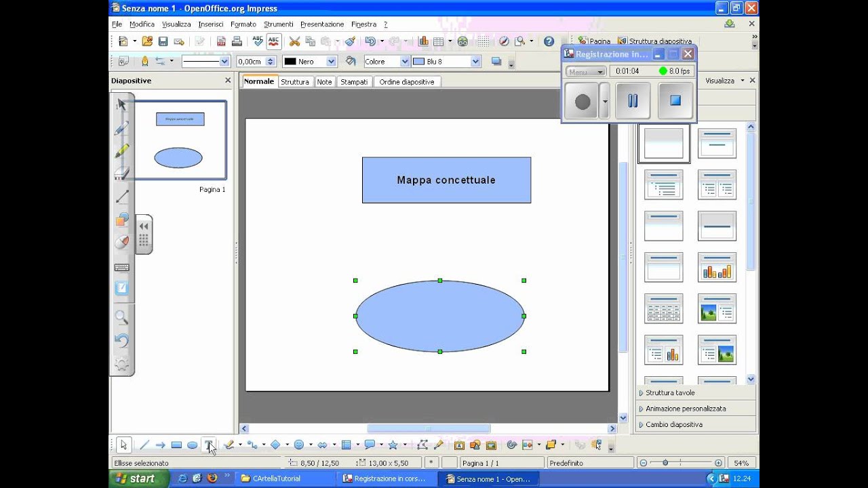Click the line width 0,00cm field
This screenshot has height=488, width=868.
[251, 61]
